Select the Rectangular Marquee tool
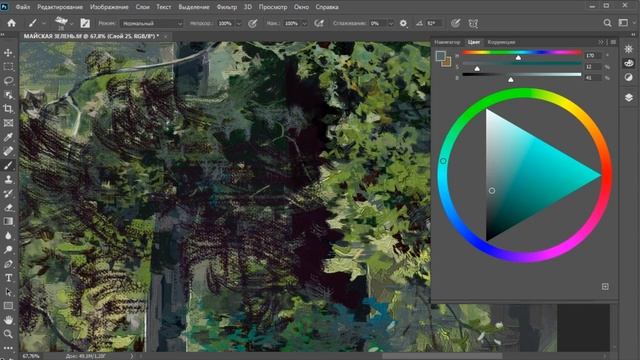 (8, 67)
